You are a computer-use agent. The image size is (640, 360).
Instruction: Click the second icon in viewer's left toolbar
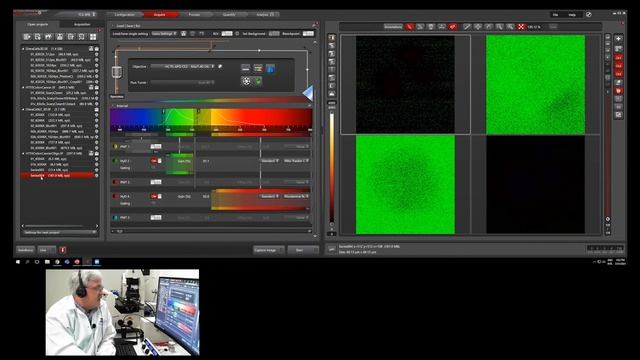click(x=332, y=46)
